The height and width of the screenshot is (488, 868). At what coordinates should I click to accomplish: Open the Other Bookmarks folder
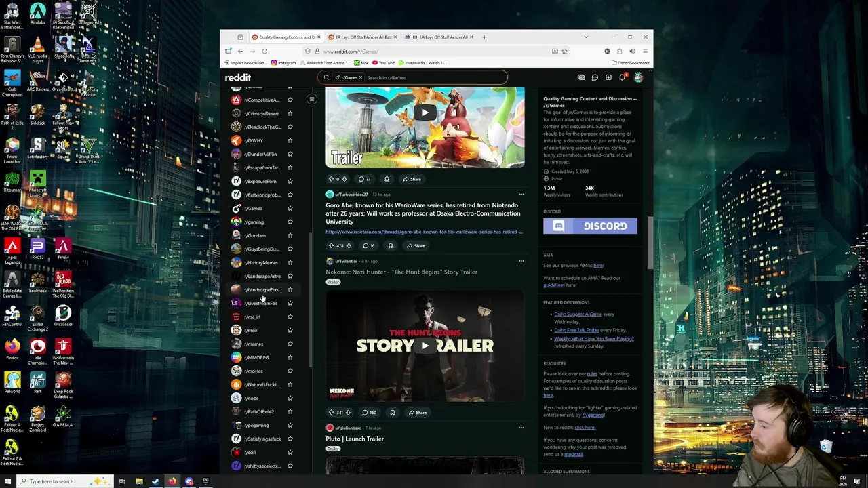pyautogui.click(x=630, y=63)
